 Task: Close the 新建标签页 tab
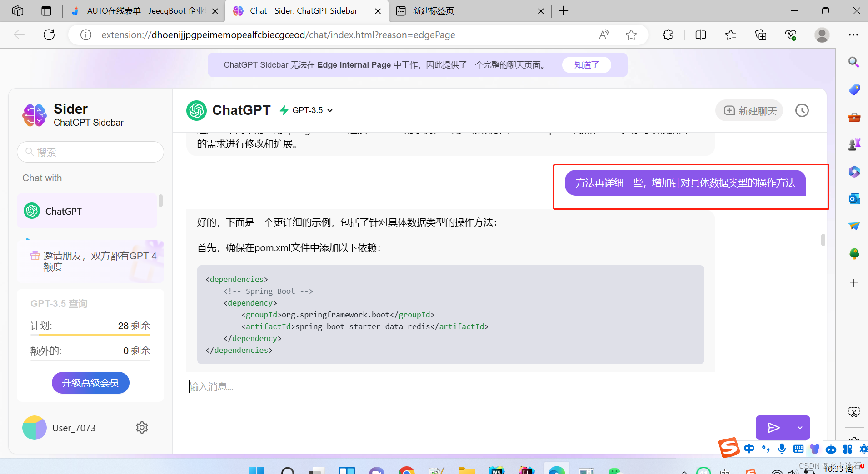[541, 11]
